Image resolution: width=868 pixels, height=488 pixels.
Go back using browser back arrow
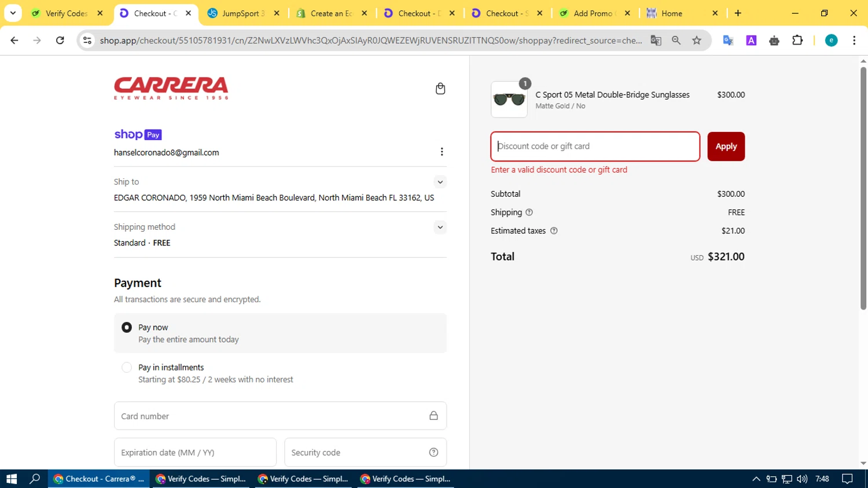click(x=14, y=40)
